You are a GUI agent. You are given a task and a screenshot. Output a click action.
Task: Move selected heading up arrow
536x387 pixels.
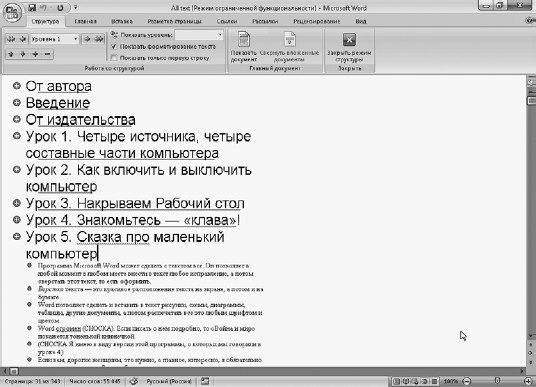click(11, 54)
